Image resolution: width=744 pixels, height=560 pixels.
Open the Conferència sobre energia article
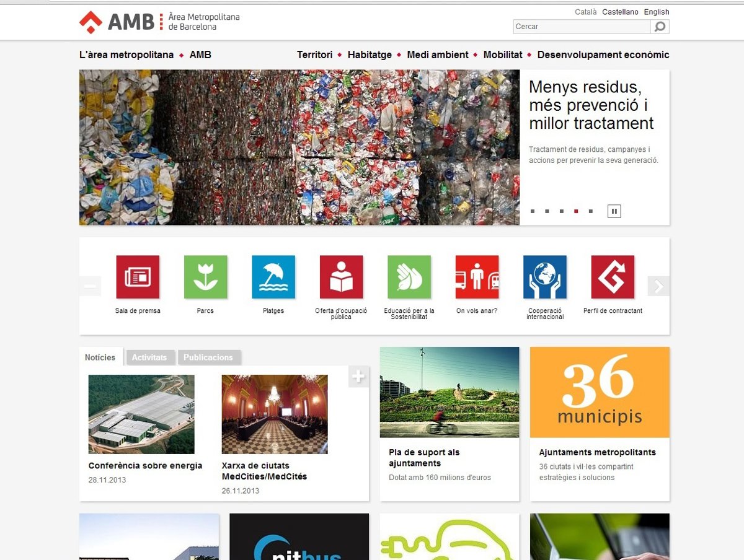tap(145, 466)
